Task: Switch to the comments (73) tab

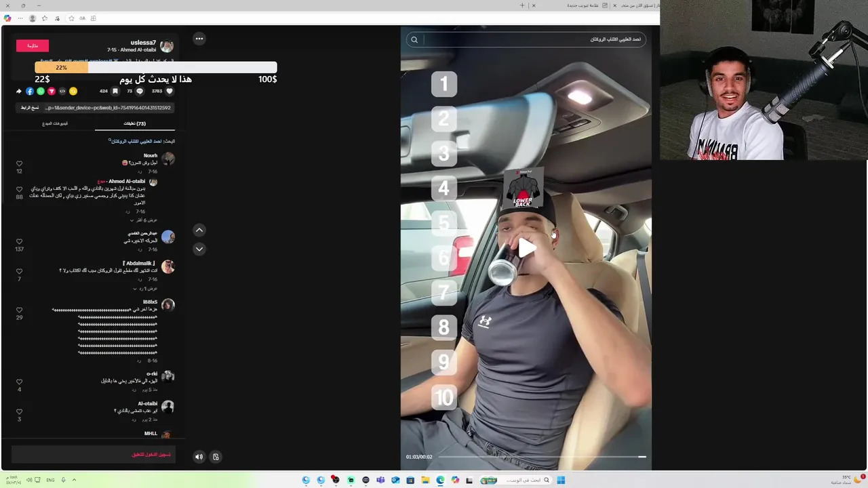Action: click(x=134, y=123)
